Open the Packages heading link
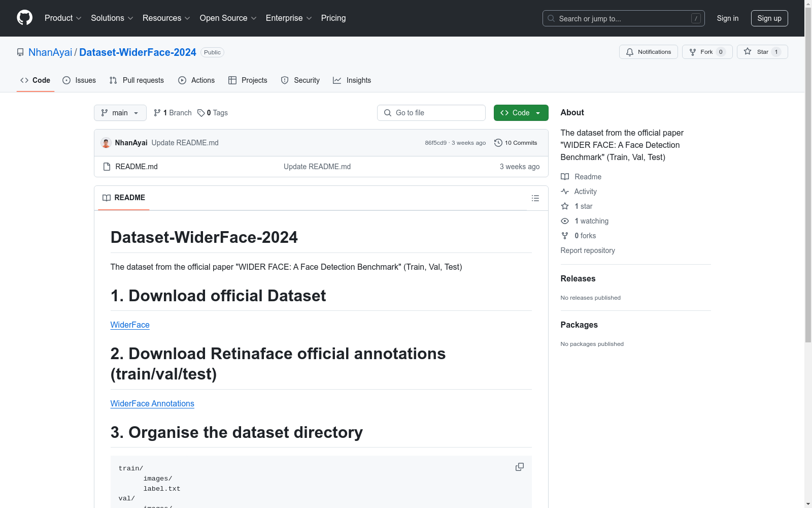The width and height of the screenshot is (812, 508). 579,325
